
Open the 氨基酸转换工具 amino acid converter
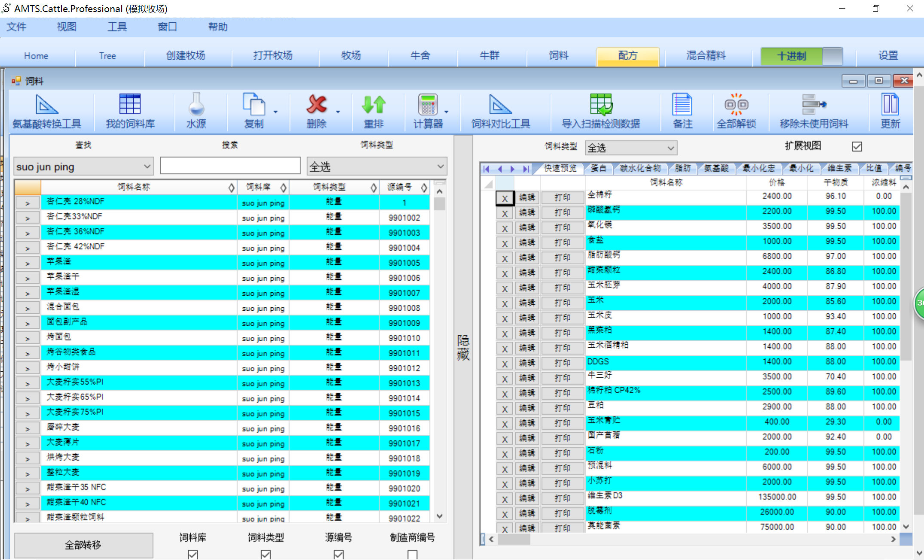pyautogui.click(x=46, y=111)
